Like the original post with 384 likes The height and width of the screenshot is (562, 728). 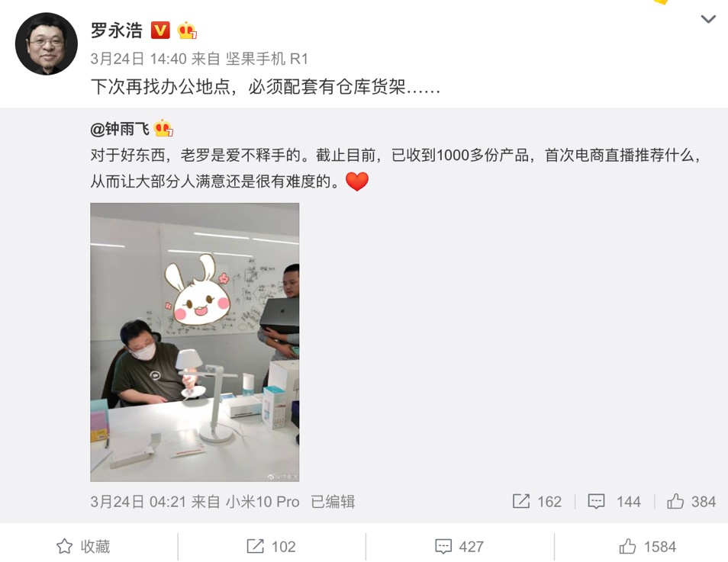coord(691,502)
